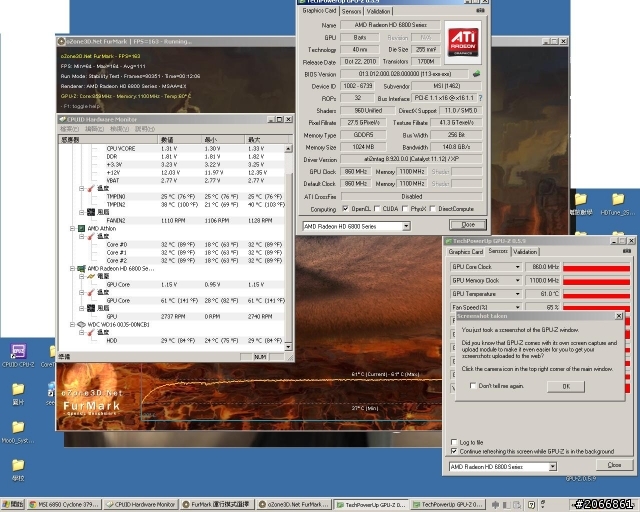Click Close at the bottom of the Sensors window
Image resolution: width=640 pixels, height=512 pixels.
pos(614,465)
